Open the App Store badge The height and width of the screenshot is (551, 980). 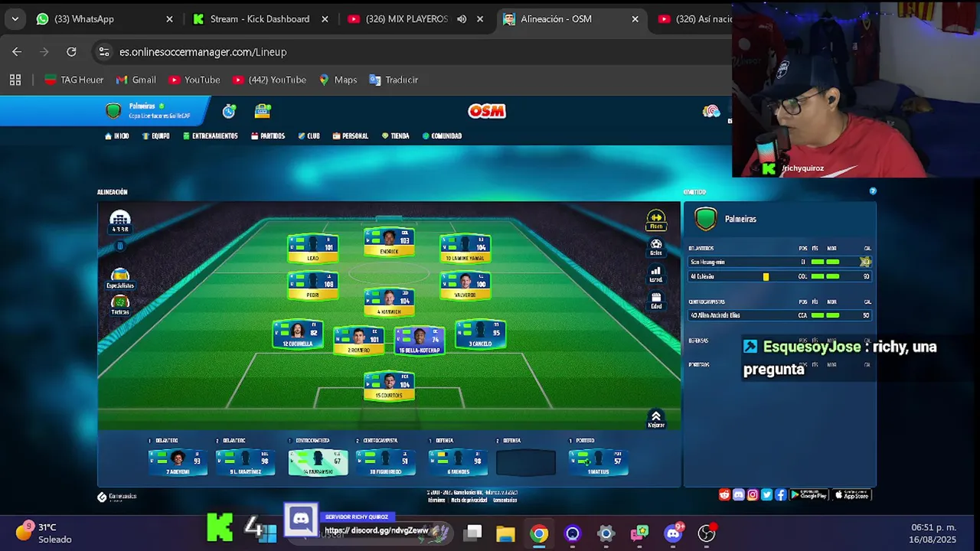(x=851, y=495)
